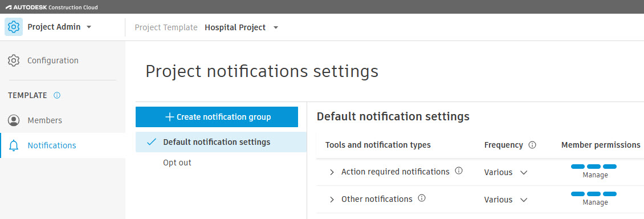
Task: Click Manage permissions for Other notifications
Action: click(594, 198)
